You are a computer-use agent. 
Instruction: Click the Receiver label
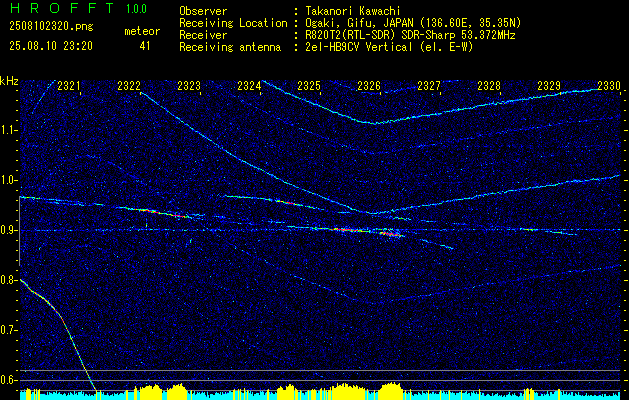(203, 35)
